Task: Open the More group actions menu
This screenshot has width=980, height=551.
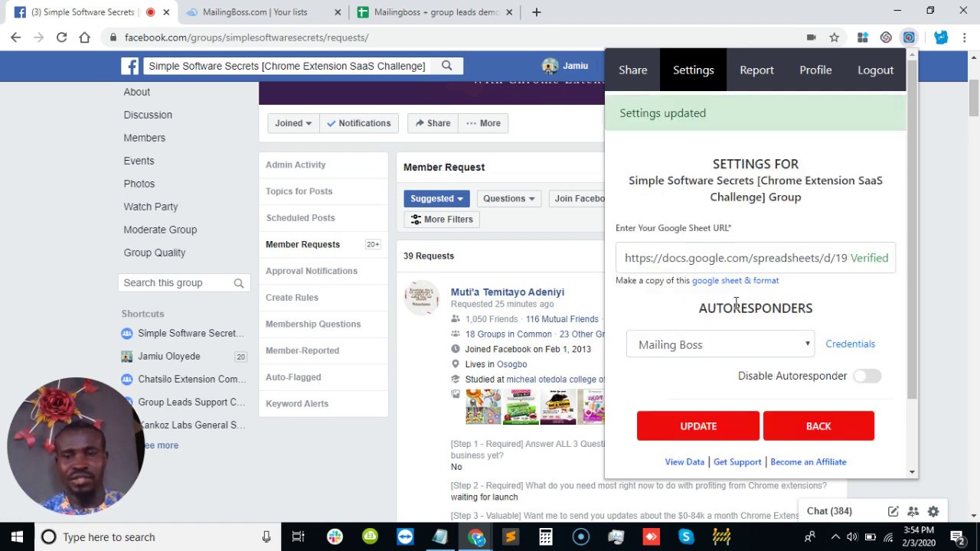Action: 483,123
